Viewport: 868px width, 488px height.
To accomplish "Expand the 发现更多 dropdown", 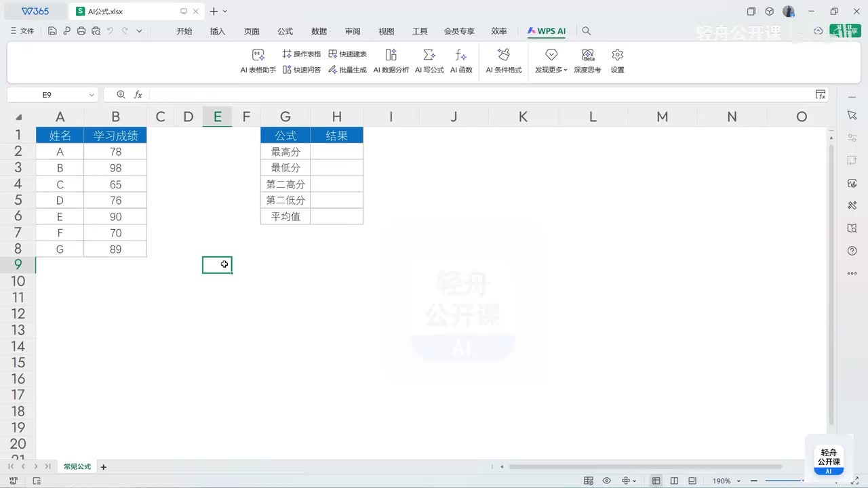I will [551, 61].
